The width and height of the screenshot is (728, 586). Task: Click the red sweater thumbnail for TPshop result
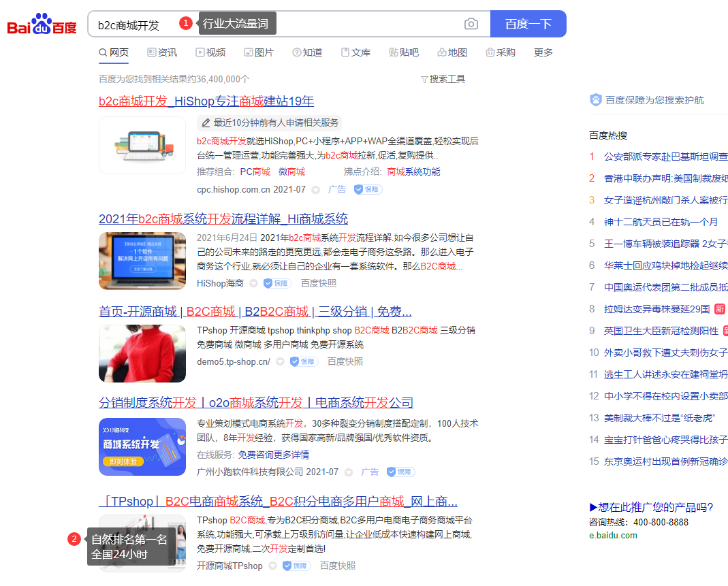[x=142, y=353]
